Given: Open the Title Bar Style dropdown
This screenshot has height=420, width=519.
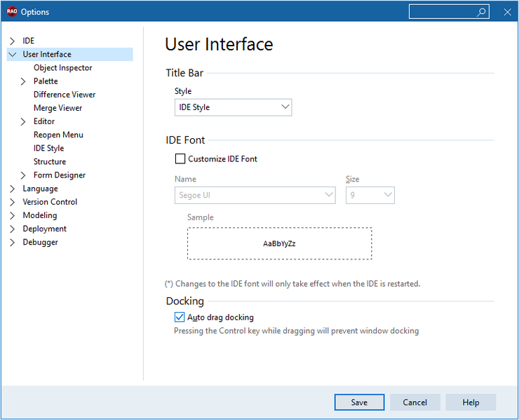Looking at the screenshot, I should [x=233, y=107].
